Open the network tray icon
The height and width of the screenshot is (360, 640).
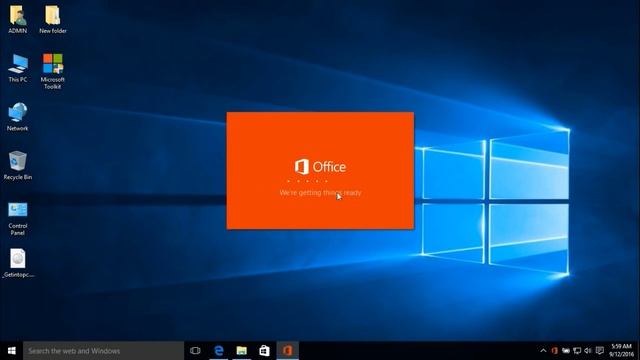click(x=577, y=351)
